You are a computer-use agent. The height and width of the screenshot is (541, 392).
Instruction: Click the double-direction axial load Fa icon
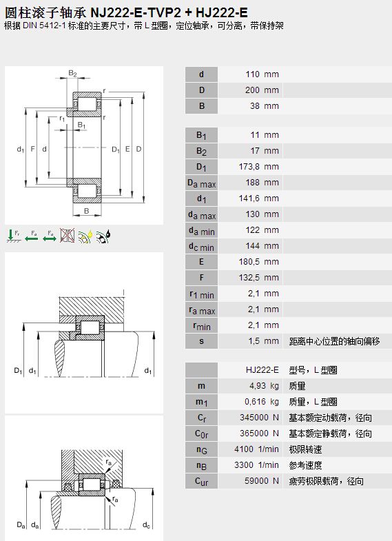pyautogui.click(x=50, y=236)
